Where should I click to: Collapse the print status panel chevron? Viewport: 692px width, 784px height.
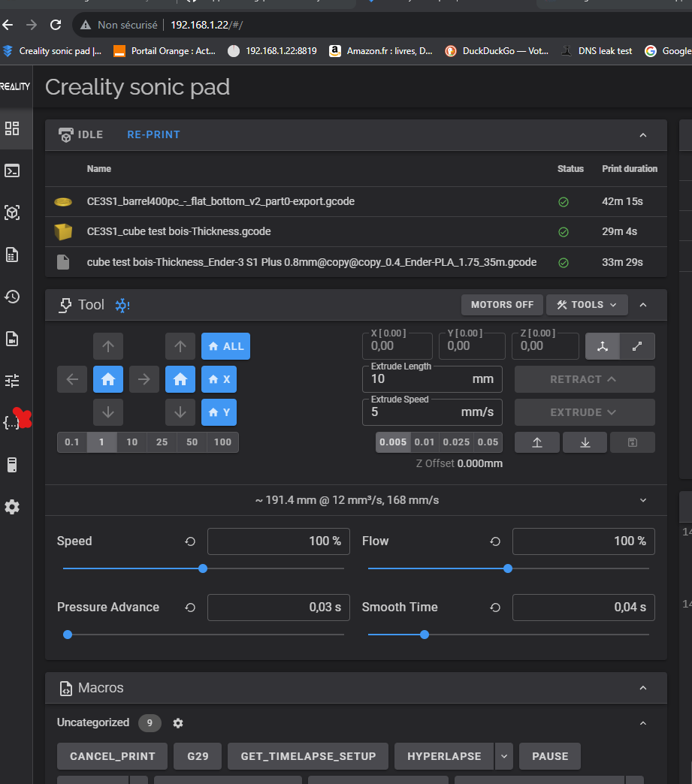(x=643, y=135)
